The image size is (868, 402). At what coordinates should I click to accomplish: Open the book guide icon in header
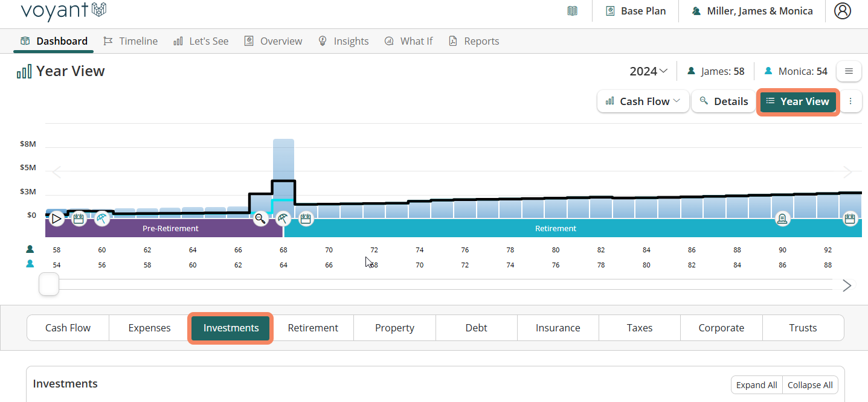click(572, 11)
